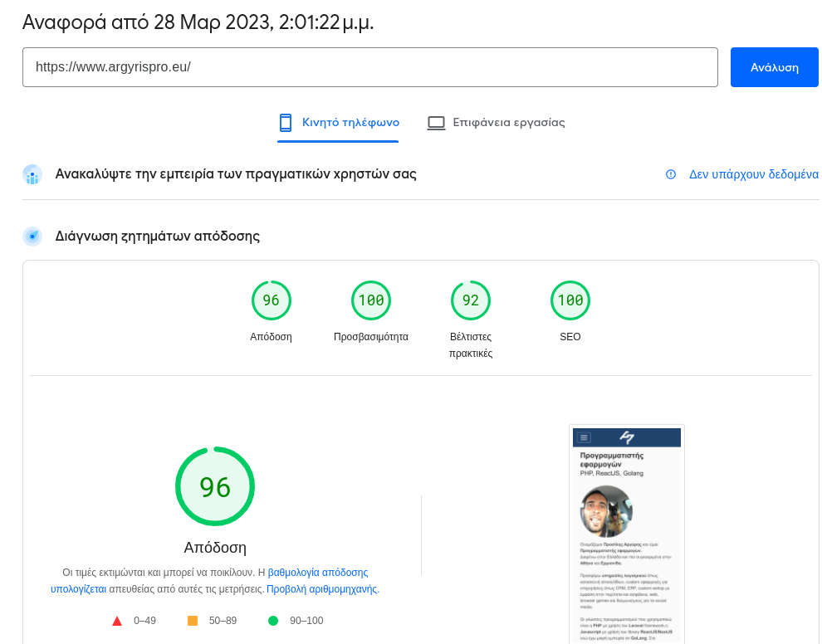This screenshot has height=644, width=822.
Task: Switch to Κινητό τηλέφωνο tab
Action: pos(338,123)
